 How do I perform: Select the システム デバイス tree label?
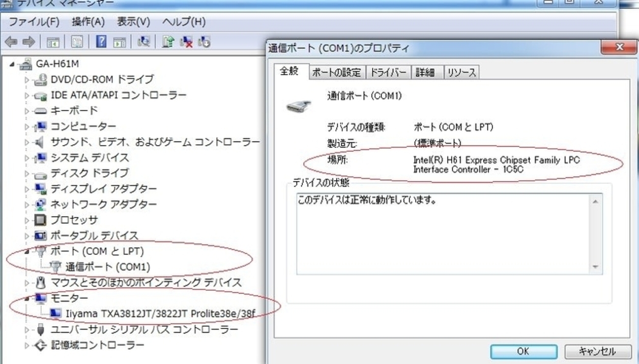tap(90, 158)
